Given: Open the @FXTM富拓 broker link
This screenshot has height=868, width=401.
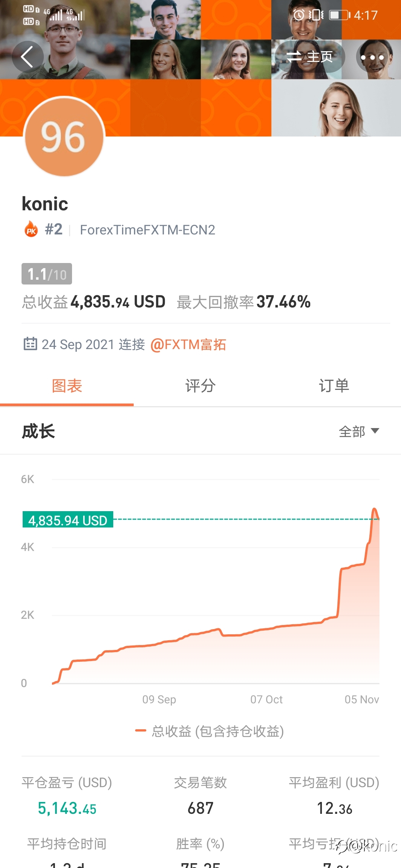Looking at the screenshot, I should point(188,345).
